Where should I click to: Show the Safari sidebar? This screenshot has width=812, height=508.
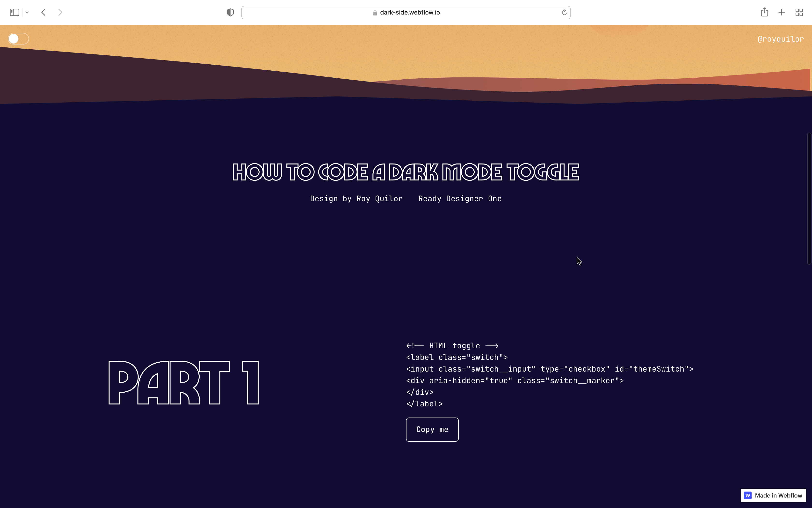pos(14,12)
